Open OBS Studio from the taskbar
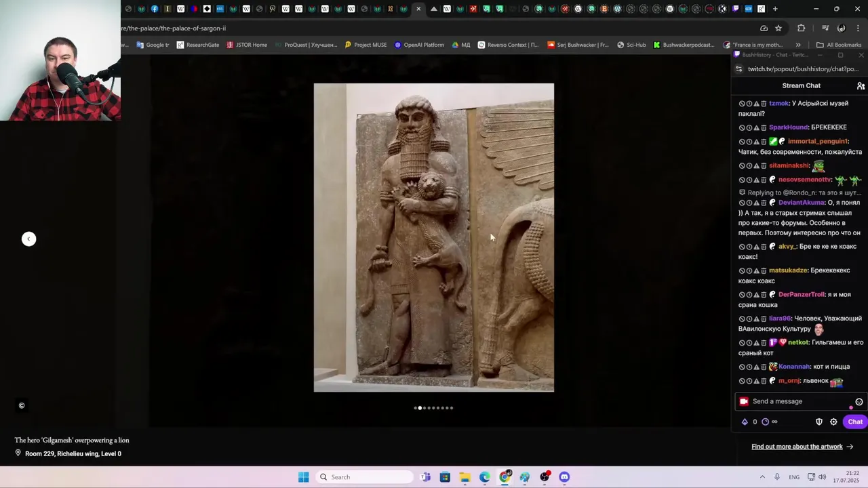868x488 pixels. click(545, 477)
